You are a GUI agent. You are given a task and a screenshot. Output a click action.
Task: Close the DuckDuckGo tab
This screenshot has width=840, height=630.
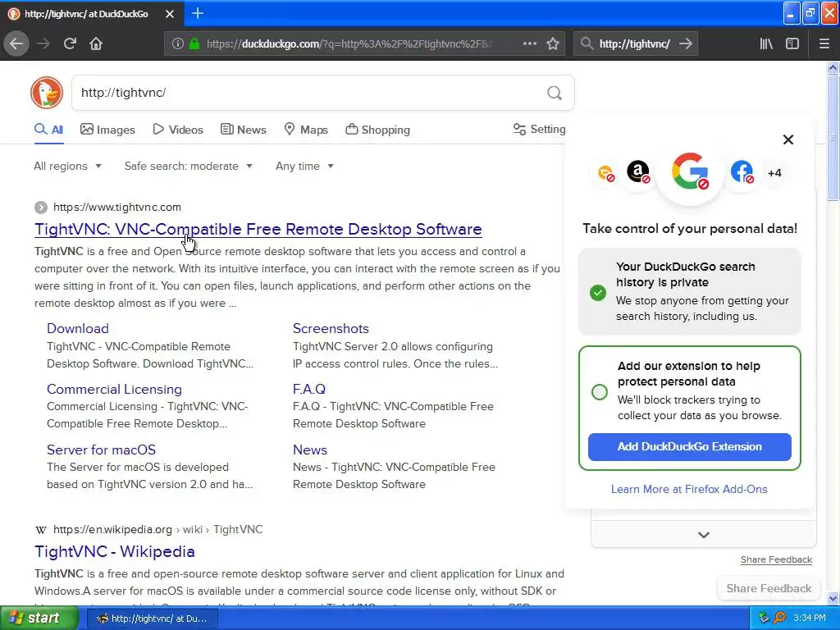(x=170, y=14)
